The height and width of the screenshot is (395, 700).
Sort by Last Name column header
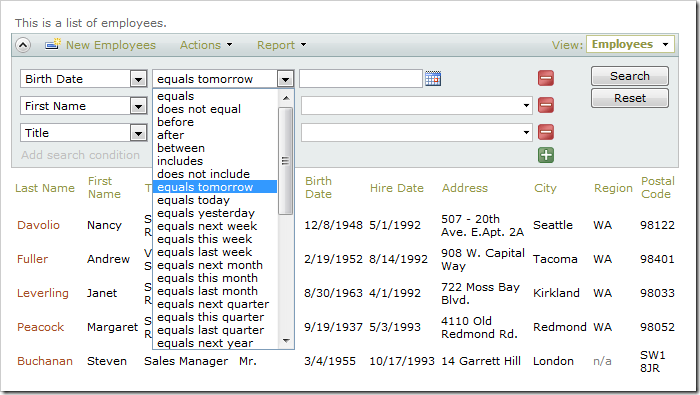[45, 188]
